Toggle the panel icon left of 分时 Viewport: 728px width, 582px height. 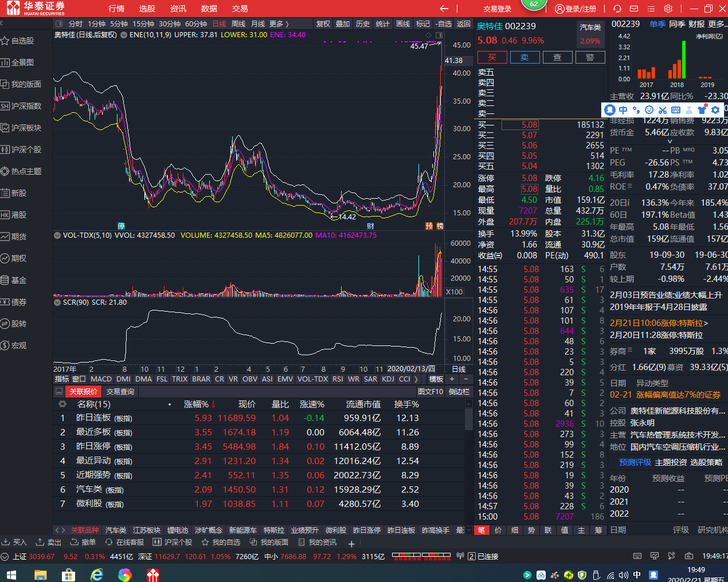(58, 24)
